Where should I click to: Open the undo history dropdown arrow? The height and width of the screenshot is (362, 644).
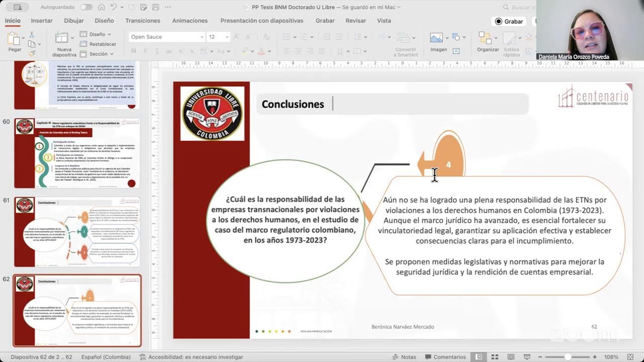(x=121, y=7)
